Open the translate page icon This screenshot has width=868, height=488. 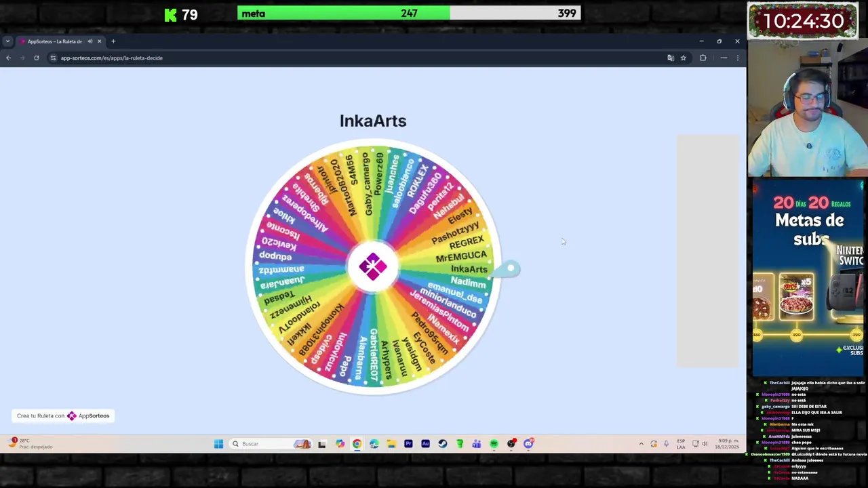pos(671,58)
